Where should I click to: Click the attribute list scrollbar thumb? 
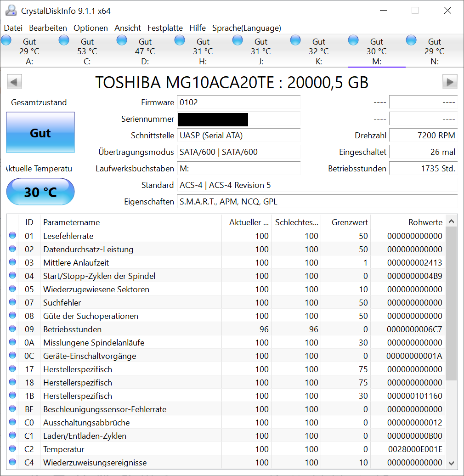pyautogui.click(x=451, y=304)
